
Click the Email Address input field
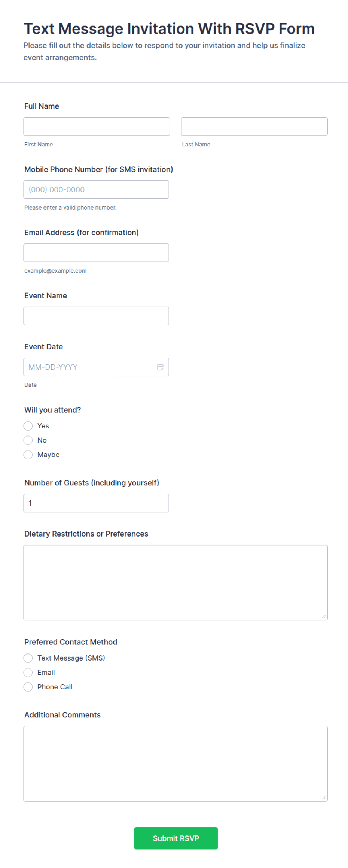point(96,253)
